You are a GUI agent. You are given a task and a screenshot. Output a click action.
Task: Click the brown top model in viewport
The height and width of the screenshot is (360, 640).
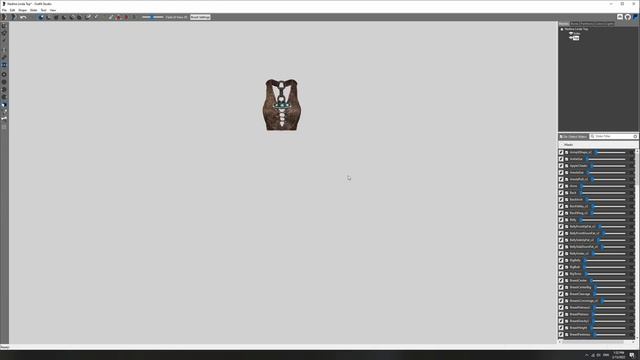(x=282, y=105)
